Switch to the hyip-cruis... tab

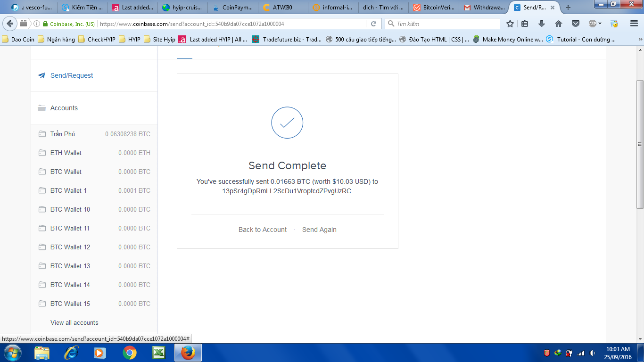(x=182, y=8)
